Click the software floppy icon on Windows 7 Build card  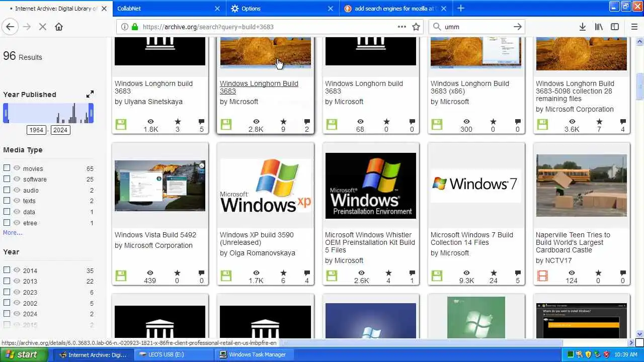coord(437,276)
